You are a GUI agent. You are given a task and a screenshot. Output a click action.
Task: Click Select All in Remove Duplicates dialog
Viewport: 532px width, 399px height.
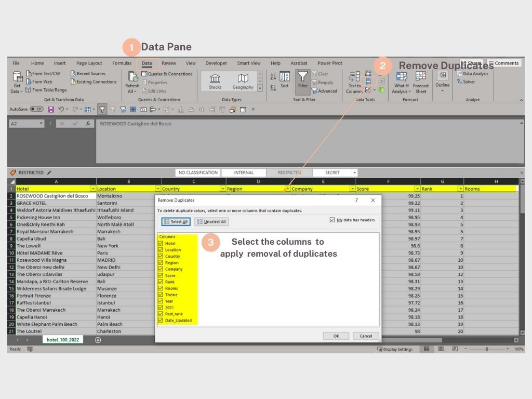(176, 221)
